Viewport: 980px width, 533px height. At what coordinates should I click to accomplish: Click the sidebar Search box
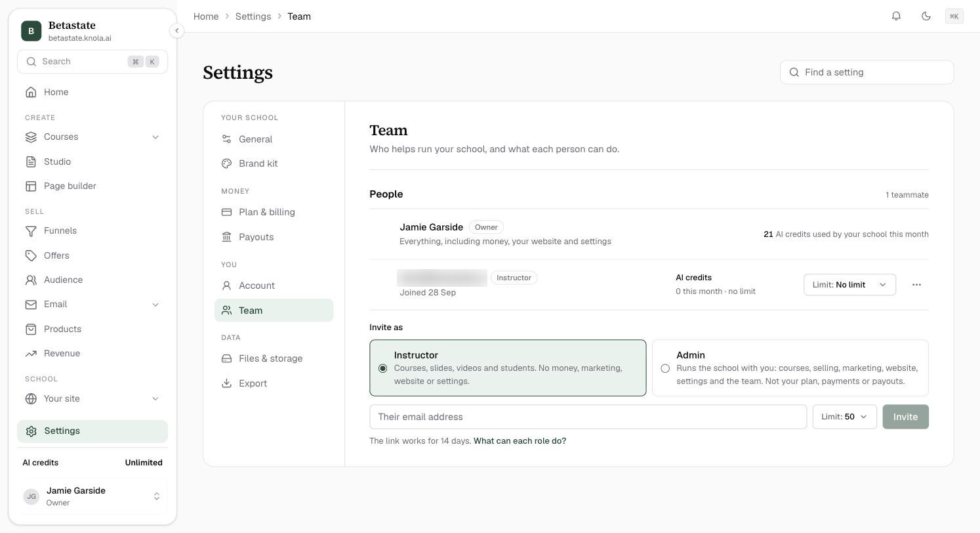[x=92, y=62]
